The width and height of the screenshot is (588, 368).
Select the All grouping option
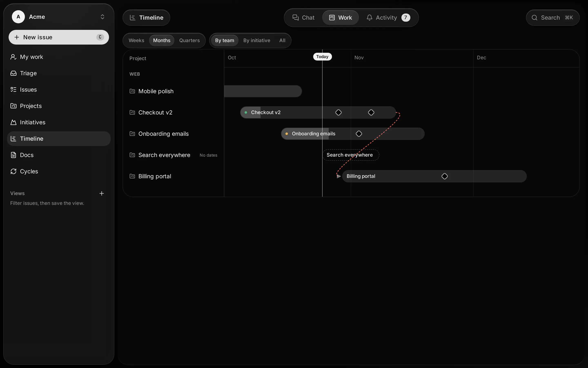[282, 40]
